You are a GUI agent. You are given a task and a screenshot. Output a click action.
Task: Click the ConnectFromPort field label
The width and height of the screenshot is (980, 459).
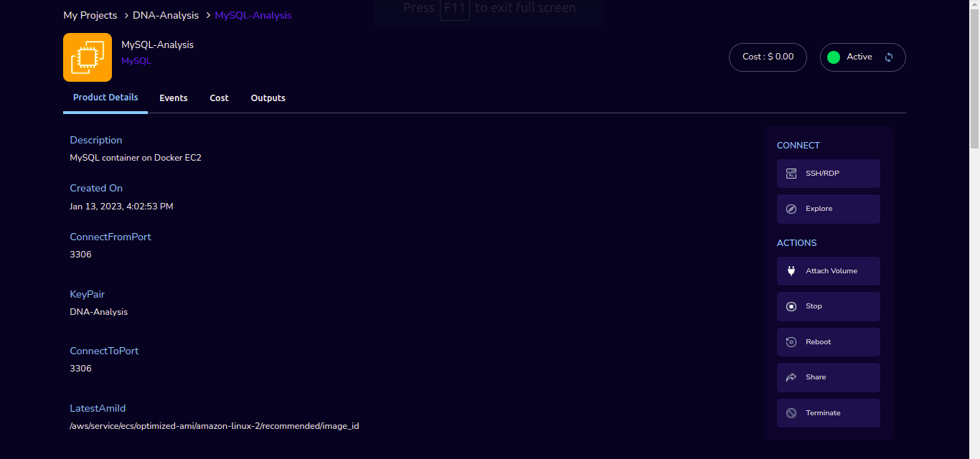coord(110,237)
